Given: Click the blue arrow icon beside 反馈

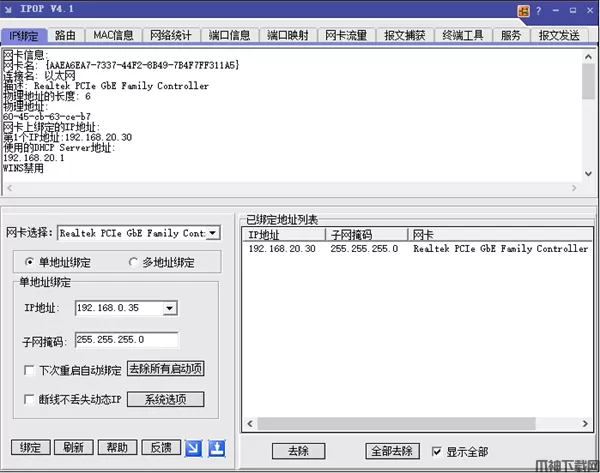Looking at the screenshot, I should (x=194, y=448).
